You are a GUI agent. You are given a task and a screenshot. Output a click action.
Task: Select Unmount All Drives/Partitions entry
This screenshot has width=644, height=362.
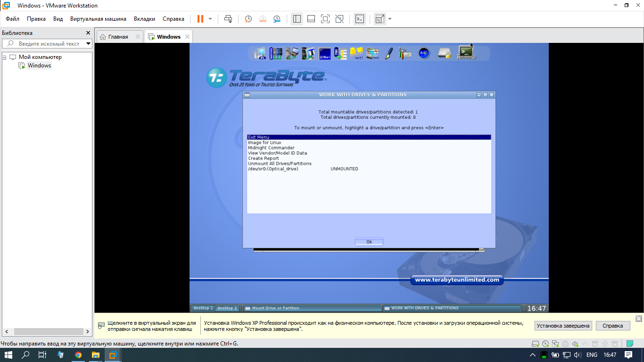[369, 164]
